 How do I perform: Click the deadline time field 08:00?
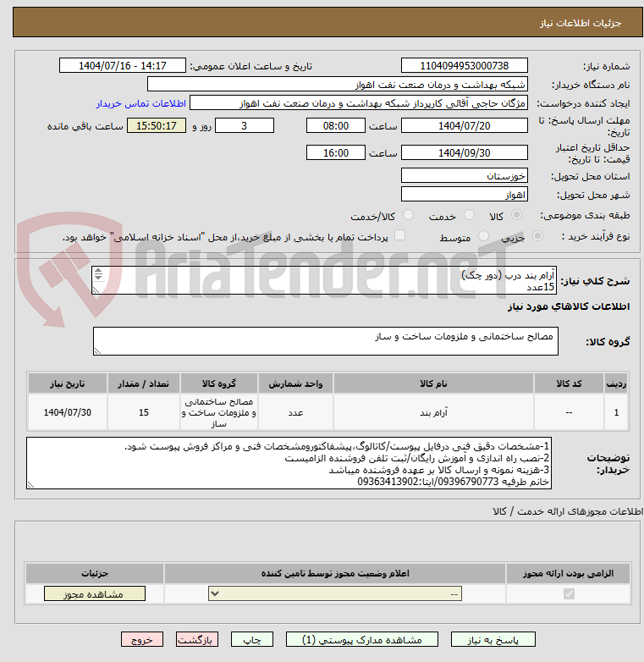335,125
